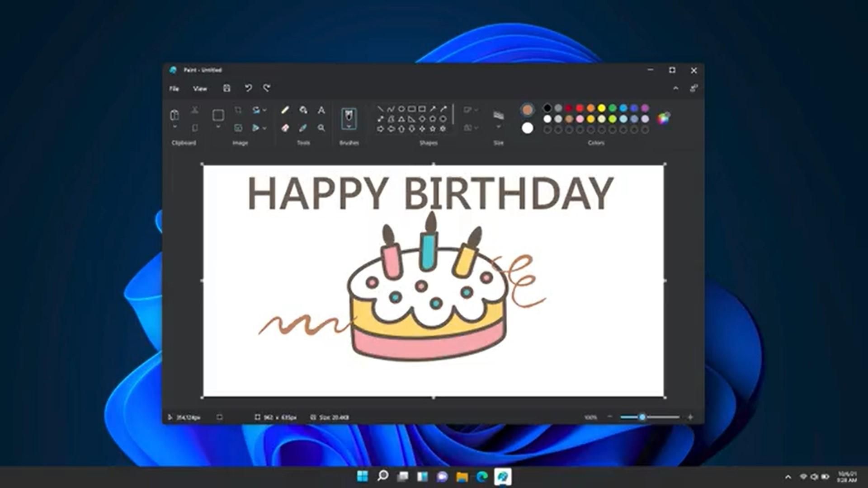Select the Magnifier tool
The width and height of the screenshot is (868, 488).
pos(321,129)
